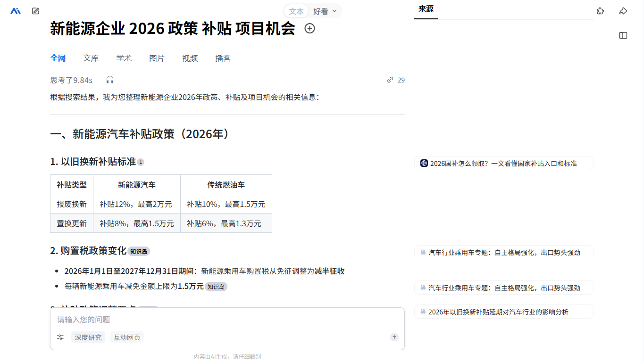Image resolution: width=644 pixels, height=362 pixels.
Task: Click the app logo icon in the top-left corner
Action: 16,11
